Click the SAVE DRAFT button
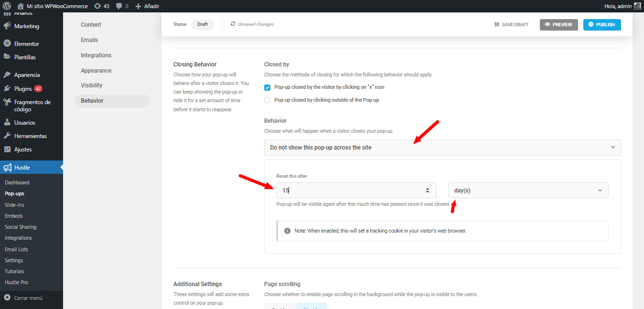 pyautogui.click(x=512, y=24)
